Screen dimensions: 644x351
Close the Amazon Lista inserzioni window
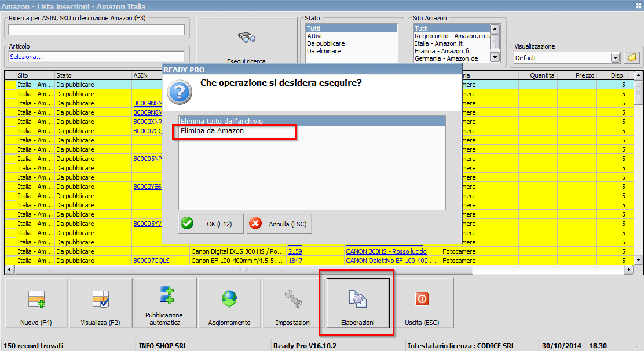click(x=639, y=5)
